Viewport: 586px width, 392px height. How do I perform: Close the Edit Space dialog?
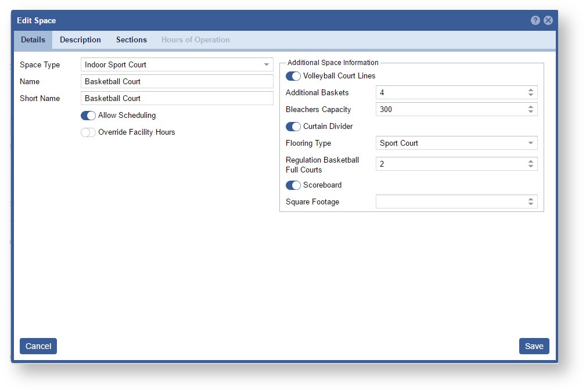click(x=548, y=20)
